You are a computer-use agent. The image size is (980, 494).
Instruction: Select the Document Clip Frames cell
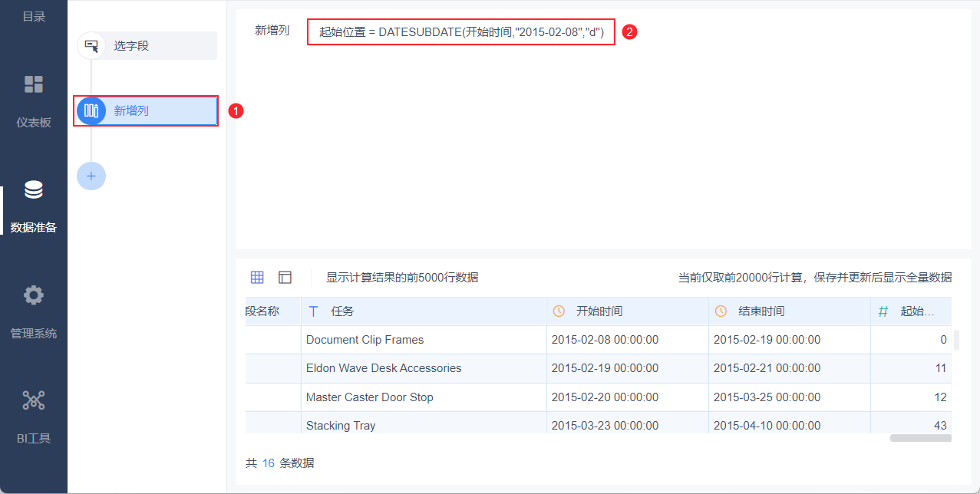click(x=424, y=340)
